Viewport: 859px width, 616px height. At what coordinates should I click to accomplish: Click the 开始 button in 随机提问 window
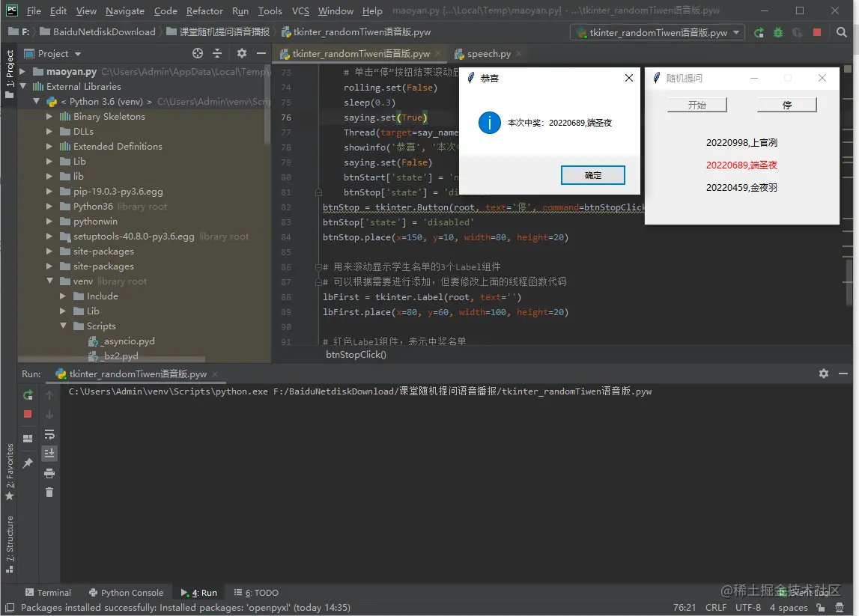696,105
